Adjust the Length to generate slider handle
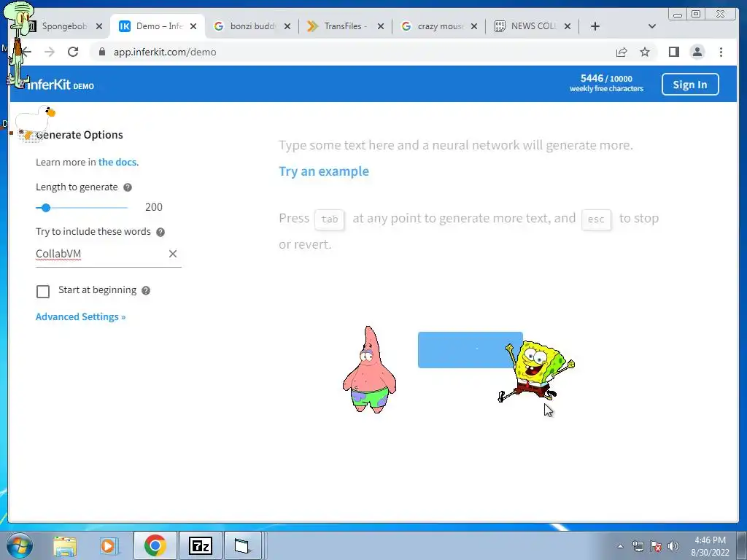 click(46, 208)
